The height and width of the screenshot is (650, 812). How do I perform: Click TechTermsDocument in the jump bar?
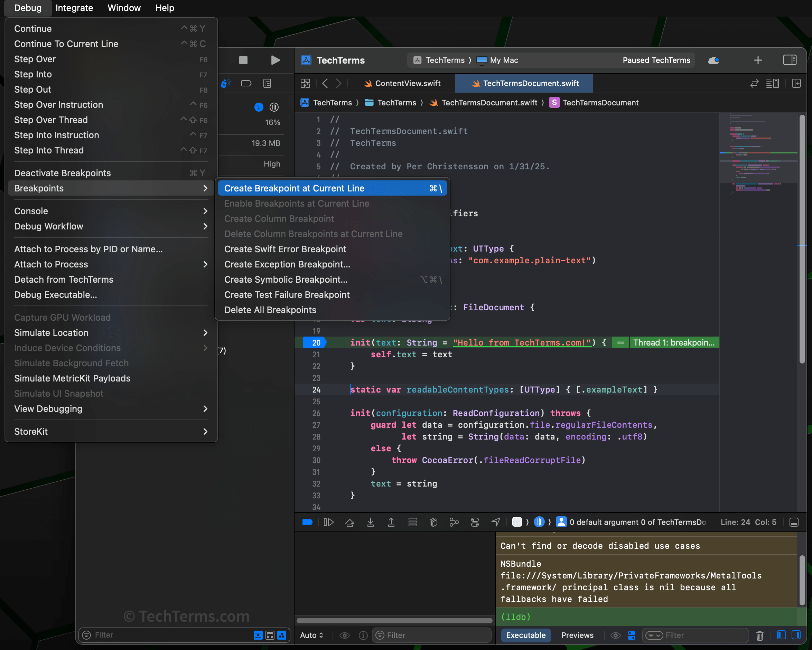coord(594,102)
